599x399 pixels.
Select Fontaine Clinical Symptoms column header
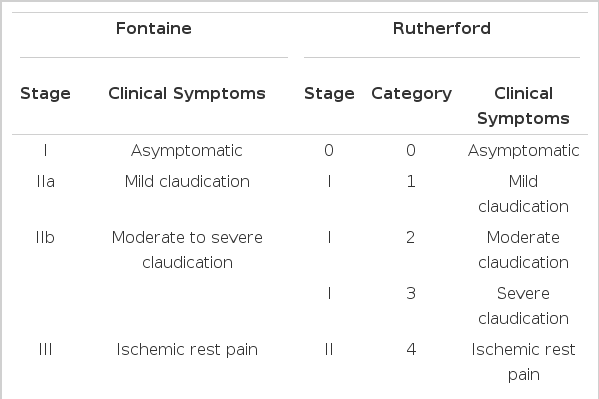(187, 94)
